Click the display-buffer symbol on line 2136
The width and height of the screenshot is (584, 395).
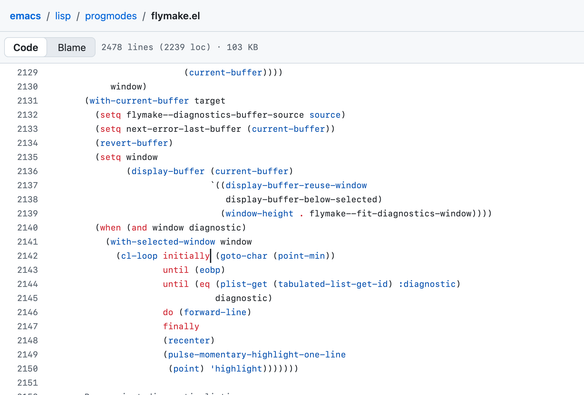point(168,171)
